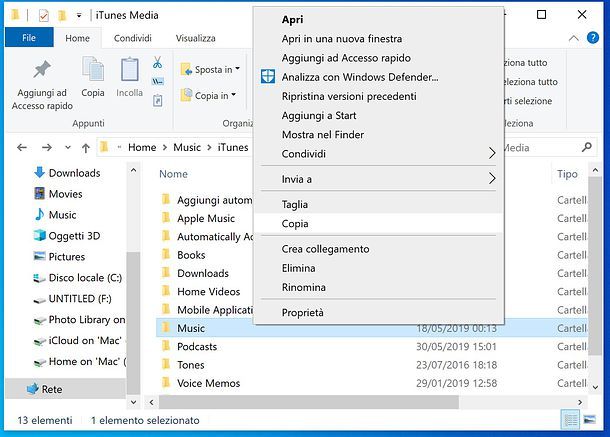This screenshot has width=610, height=437.
Task: Choose Ripristina versioni precedenti
Action: click(x=379, y=96)
